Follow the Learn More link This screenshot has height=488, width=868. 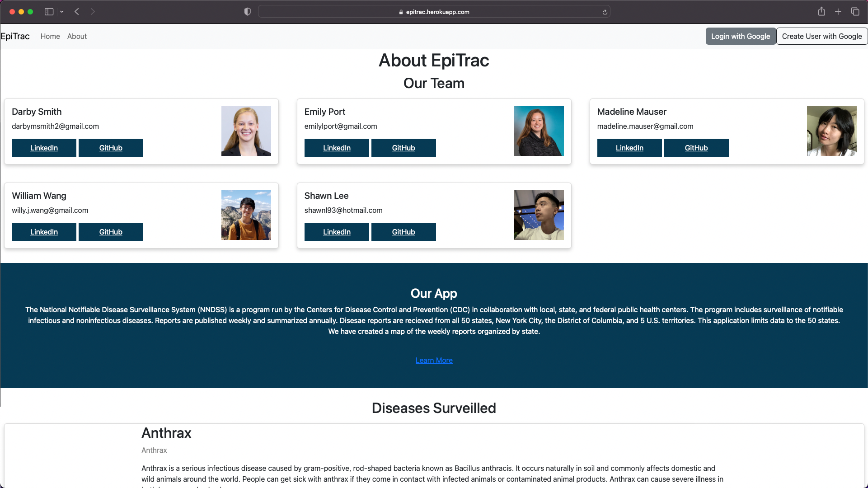[x=434, y=360]
